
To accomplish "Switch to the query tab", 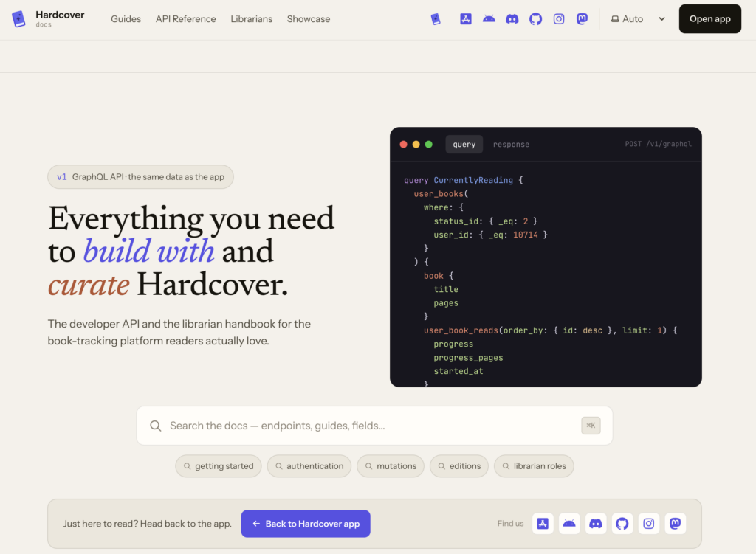I will [464, 144].
